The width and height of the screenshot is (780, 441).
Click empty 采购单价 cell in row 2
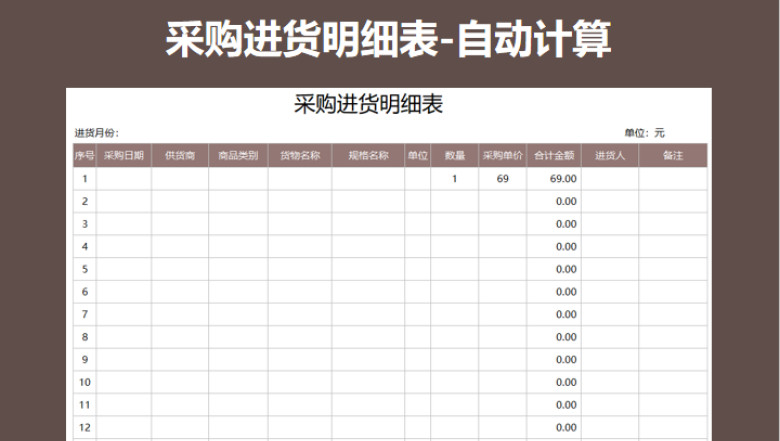[x=503, y=201]
